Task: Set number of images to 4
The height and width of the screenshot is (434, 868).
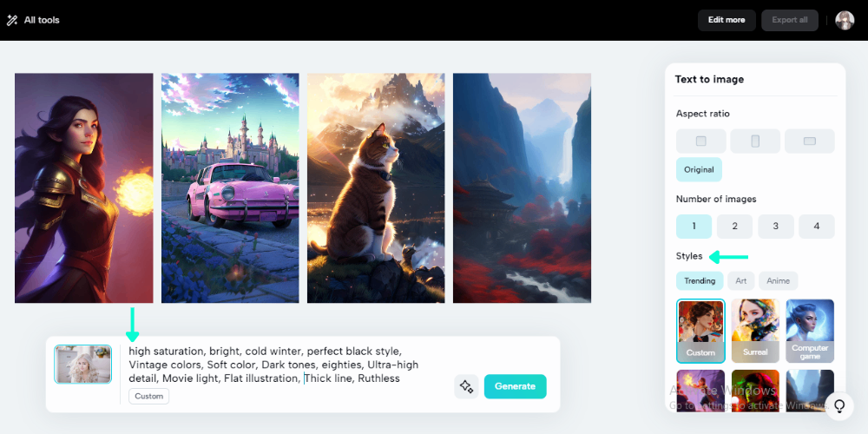Action: 817,227
